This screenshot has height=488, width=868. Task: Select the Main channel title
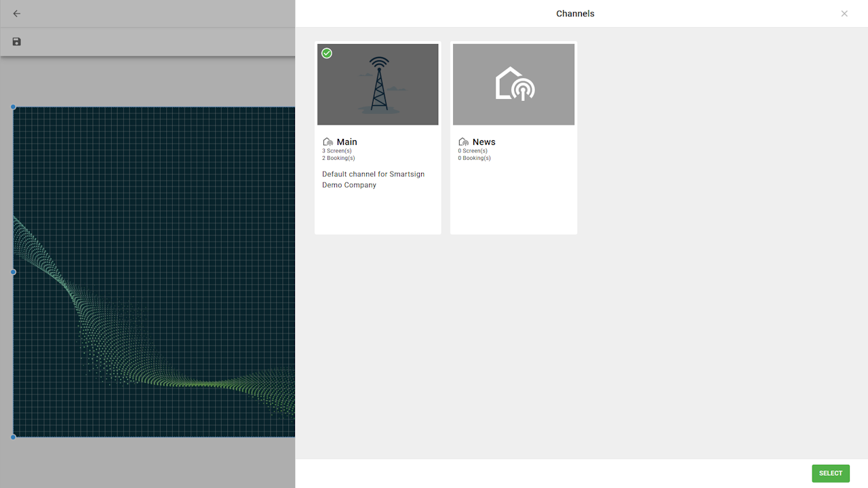coord(347,142)
